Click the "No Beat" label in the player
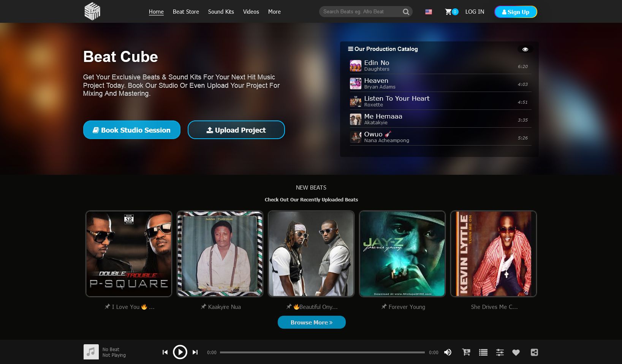 (x=111, y=350)
